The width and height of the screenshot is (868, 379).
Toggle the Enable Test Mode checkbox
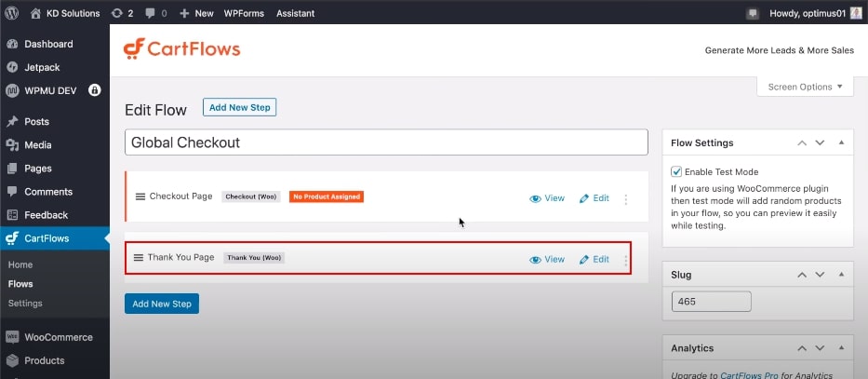coord(676,171)
